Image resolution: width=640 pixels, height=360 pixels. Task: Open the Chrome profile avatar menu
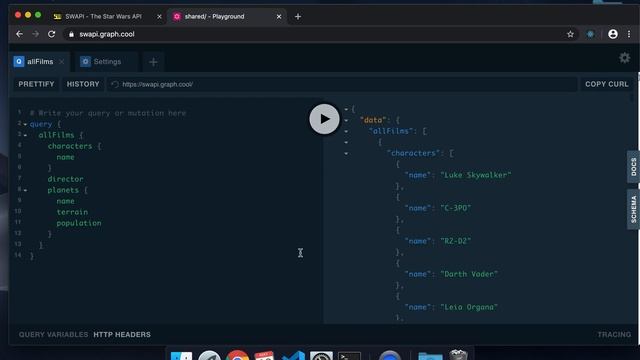point(613,34)
